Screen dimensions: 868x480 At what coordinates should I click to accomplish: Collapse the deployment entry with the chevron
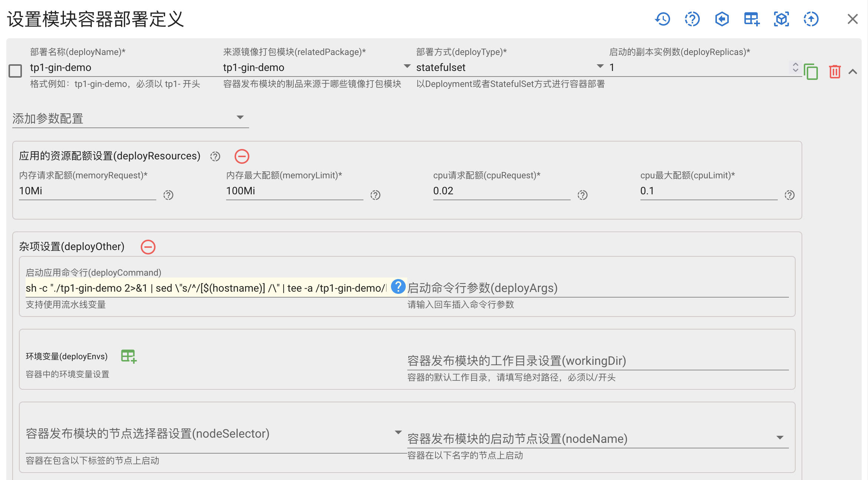pyautogui.click(x=852, y=71)
